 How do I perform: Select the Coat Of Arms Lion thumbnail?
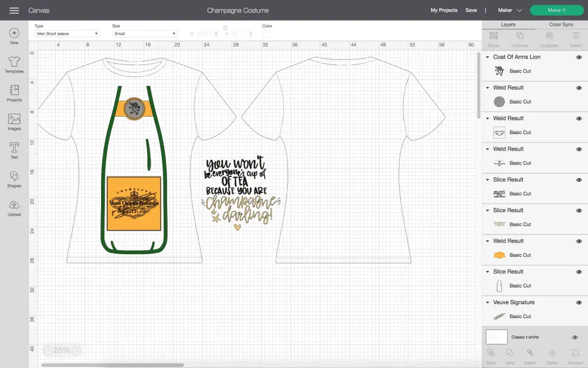pyautogui.click(x=499, y=71)
